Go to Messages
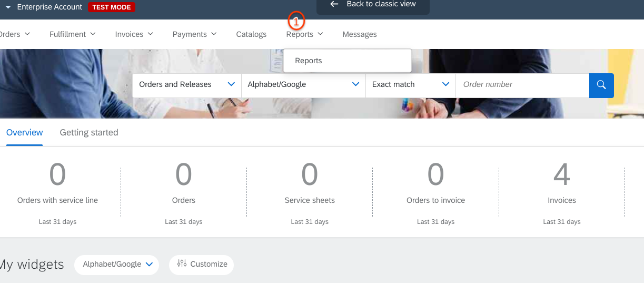Screen dimensions: 644x283 click(360, 34)
